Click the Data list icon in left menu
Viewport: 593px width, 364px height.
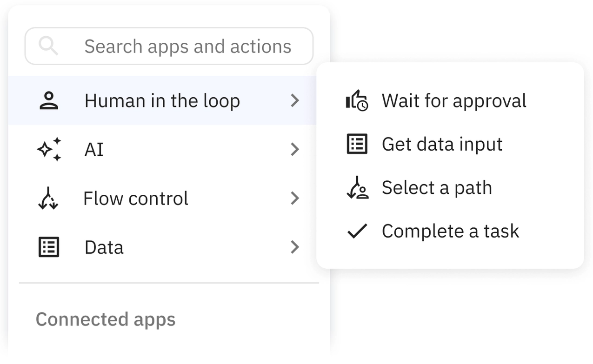click(x=48, y=247)
